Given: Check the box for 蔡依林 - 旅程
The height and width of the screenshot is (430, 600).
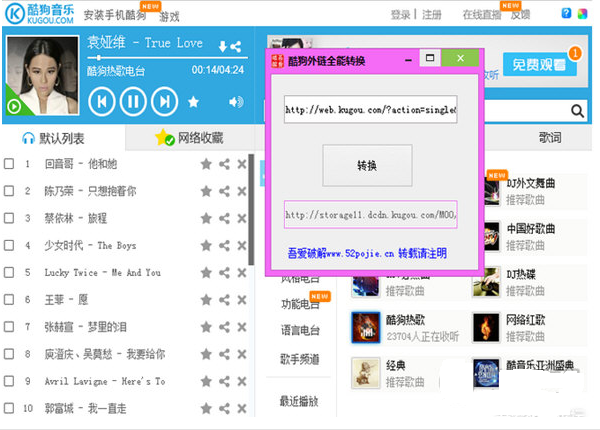Looking at the screenshot, I should point(9,218).
